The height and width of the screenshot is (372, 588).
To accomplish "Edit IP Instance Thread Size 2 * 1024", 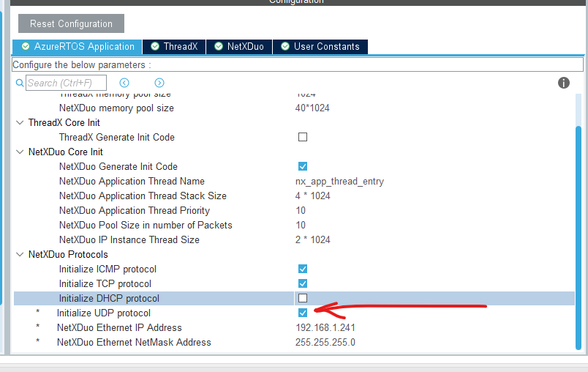I will click(x=313, y=240).
